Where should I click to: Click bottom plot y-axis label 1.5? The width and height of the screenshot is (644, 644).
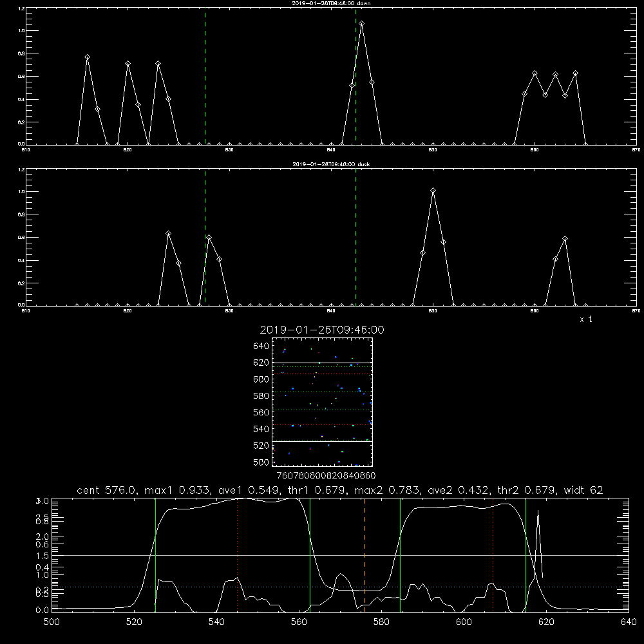pyautogui.click(x=43, y=556)
